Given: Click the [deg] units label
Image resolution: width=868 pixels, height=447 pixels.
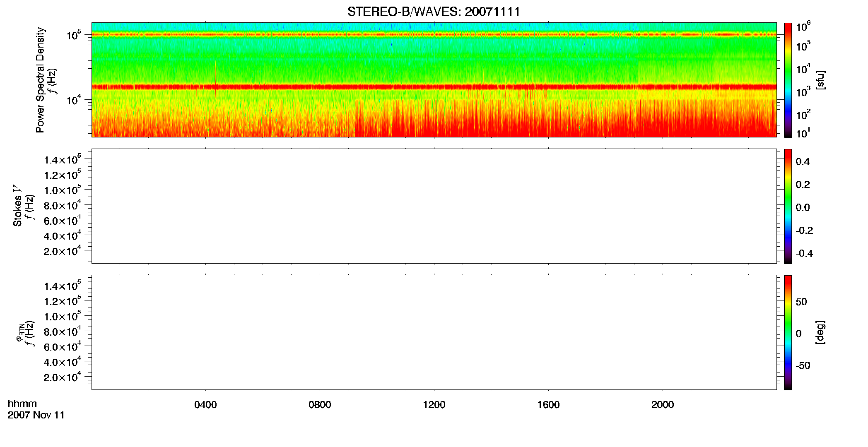Looking at the screenshot, I should pos(820,332).
